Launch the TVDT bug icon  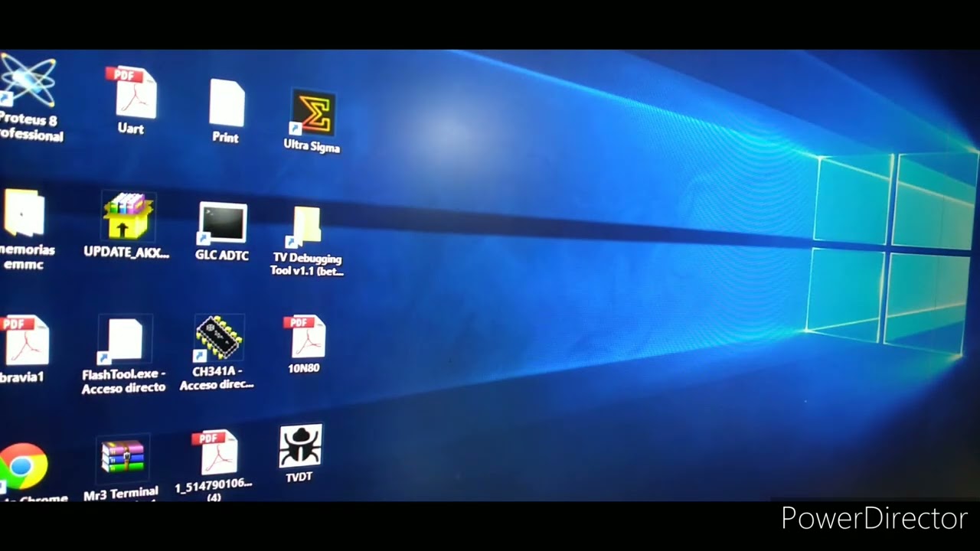click(300, 446)
